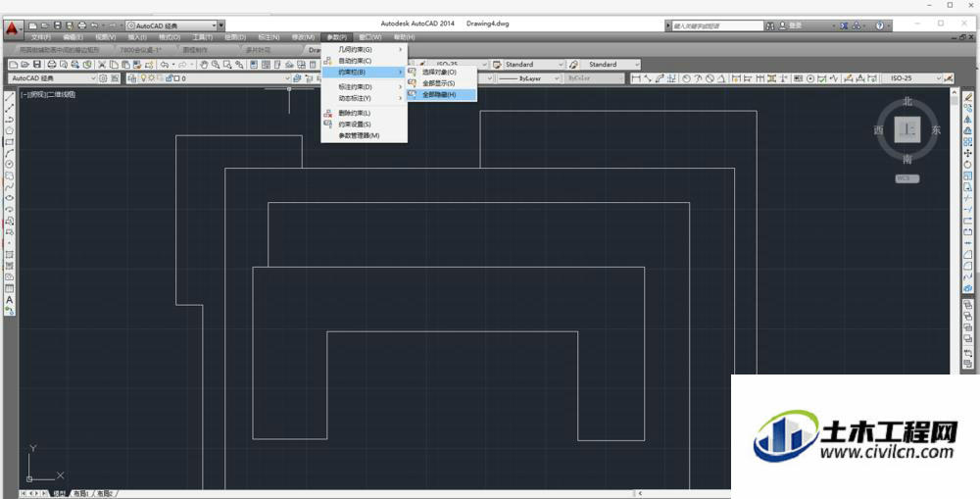
Task: Open the workspace combo box in Workspaces toolbar
Action: pos(53,78)
